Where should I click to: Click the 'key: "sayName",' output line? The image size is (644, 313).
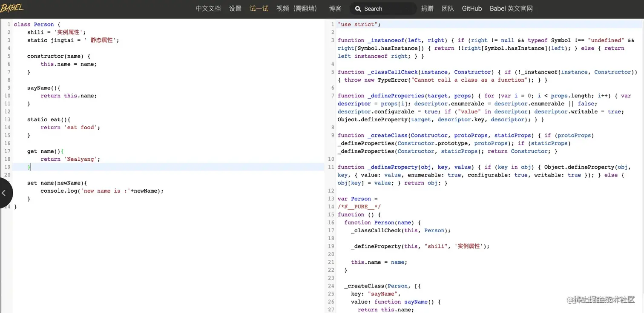pos(376,294)
